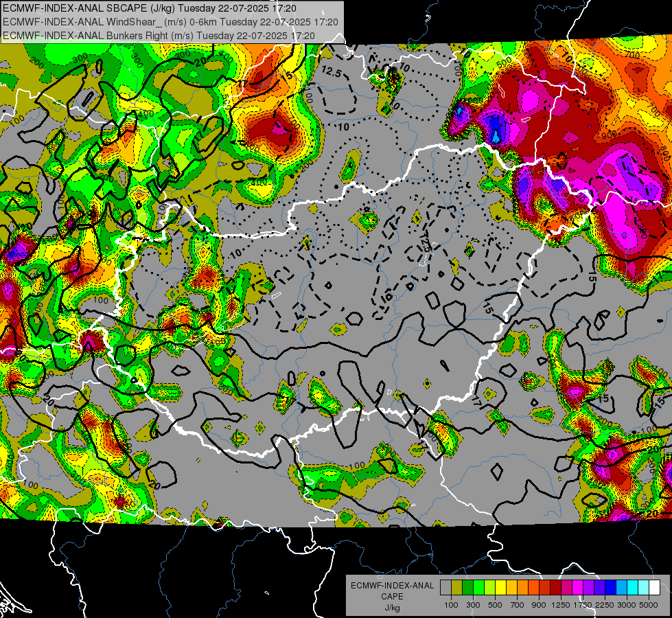Viewport: 672px width, 618px height.
Task: Click the 900 tick label in the legend
Action: tap(539, 605)
